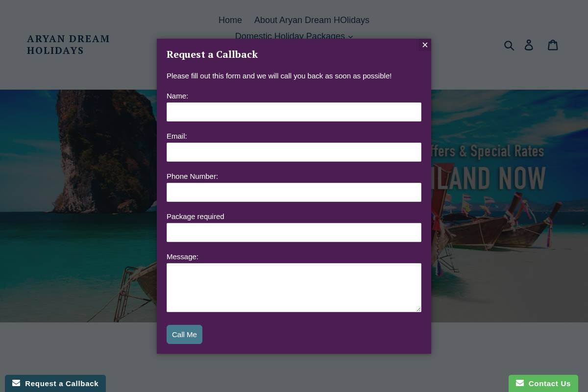Click inside the Message text area
The height and width of the screenshot is (392, 588).
pyautogui.click(x=294, y=287)
